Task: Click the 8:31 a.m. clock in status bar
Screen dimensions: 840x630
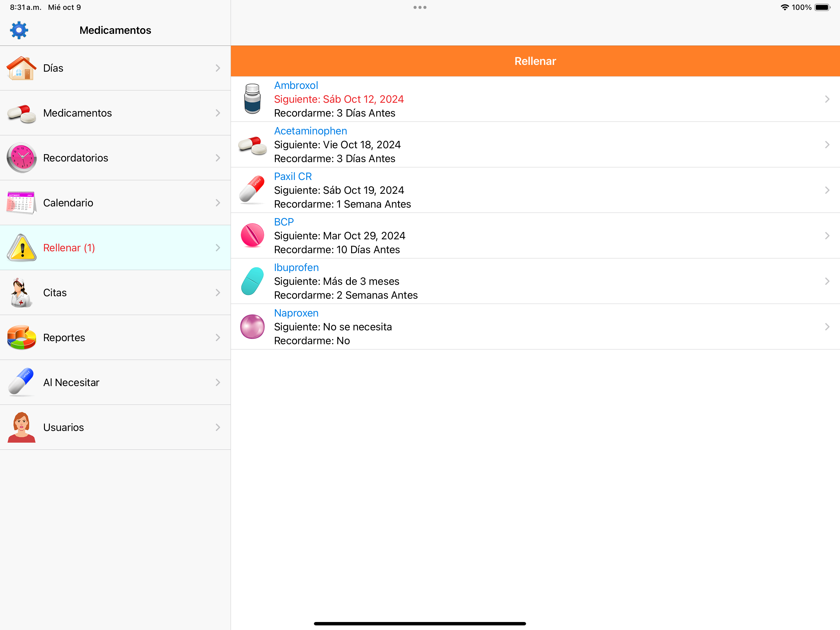Action: coord(26,7)
